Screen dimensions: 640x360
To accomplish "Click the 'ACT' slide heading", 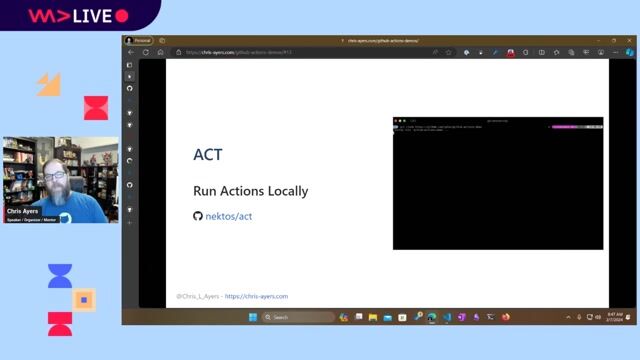I will tap(208, 155).
